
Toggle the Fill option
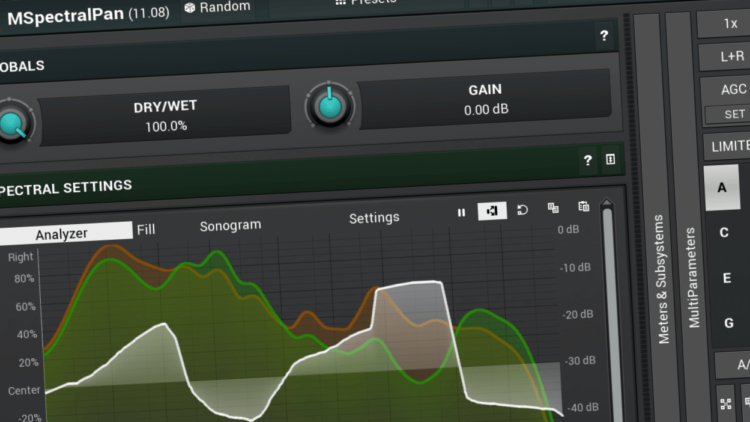tap(146, 230)
